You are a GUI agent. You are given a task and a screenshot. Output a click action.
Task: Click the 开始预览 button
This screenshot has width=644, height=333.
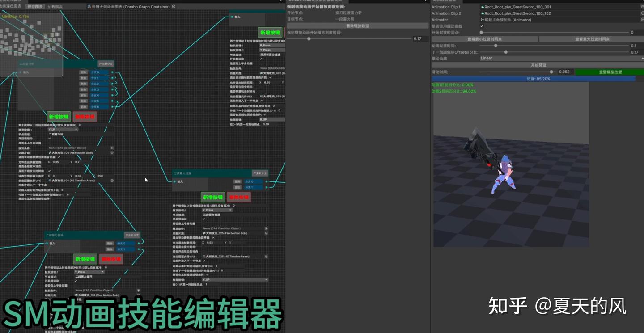tap(538, 65)
